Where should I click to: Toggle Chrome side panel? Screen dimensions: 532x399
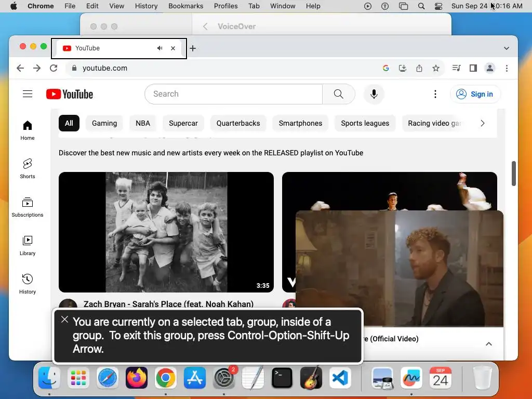pos(473,68)
